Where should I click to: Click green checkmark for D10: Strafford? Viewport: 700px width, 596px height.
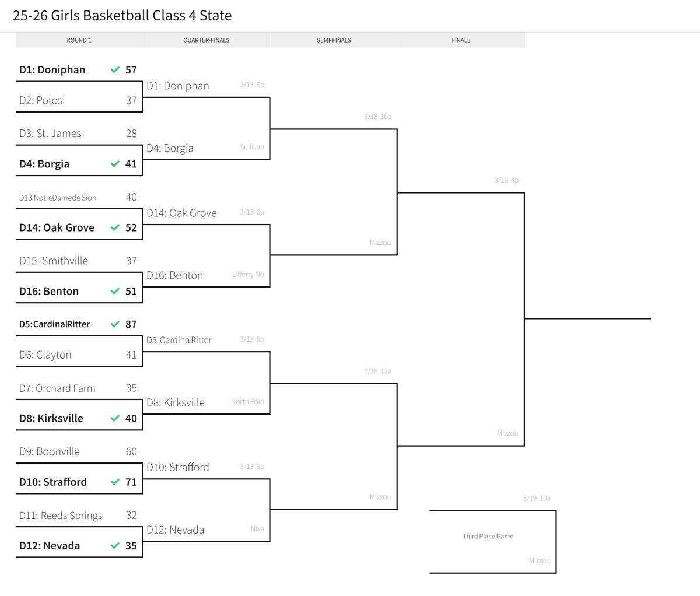[x=115, y=482]
